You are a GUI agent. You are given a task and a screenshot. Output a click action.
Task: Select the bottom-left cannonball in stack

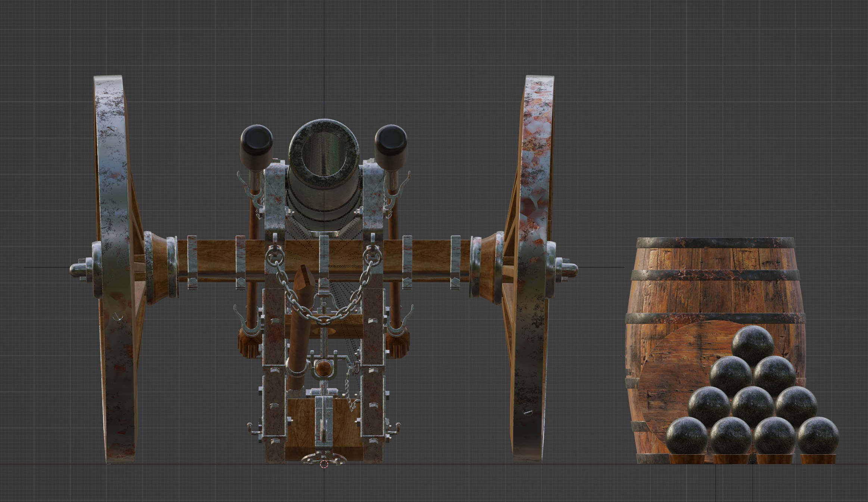pyautogui.click(x=687, y=436)
